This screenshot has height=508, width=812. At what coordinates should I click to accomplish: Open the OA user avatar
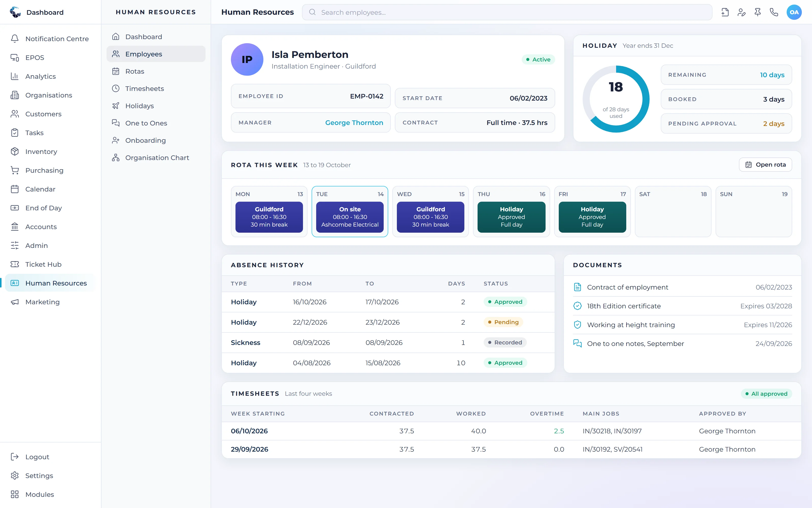794,12
